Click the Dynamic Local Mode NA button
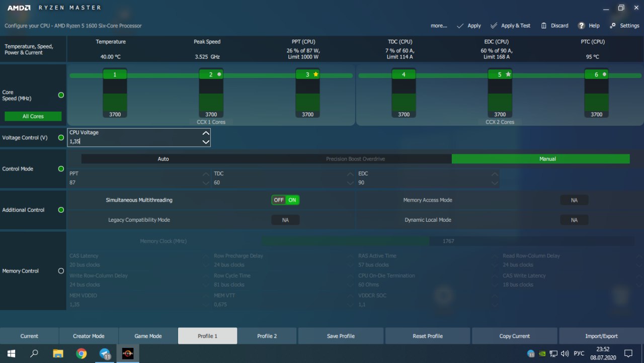The width and height of the screenshot is (644, 363). [x=574, y=220]
